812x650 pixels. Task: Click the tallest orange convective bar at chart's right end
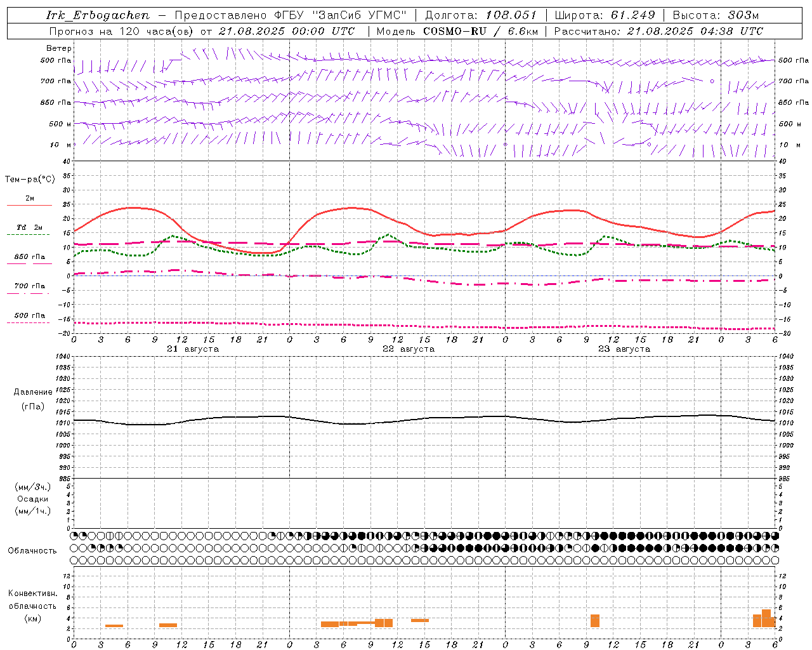click(x=766, y=618)
